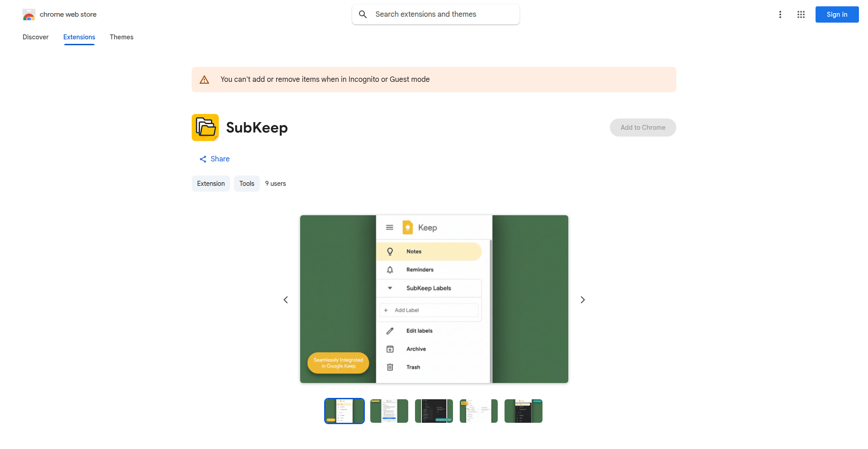Show the previous screenshot with left chevron

286,300
